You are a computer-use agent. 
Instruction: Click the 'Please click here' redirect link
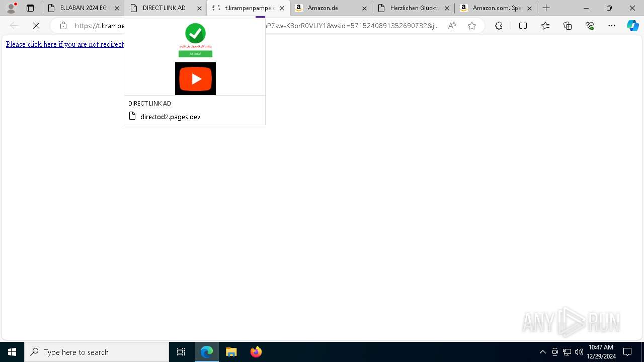(x=65, y=44)
